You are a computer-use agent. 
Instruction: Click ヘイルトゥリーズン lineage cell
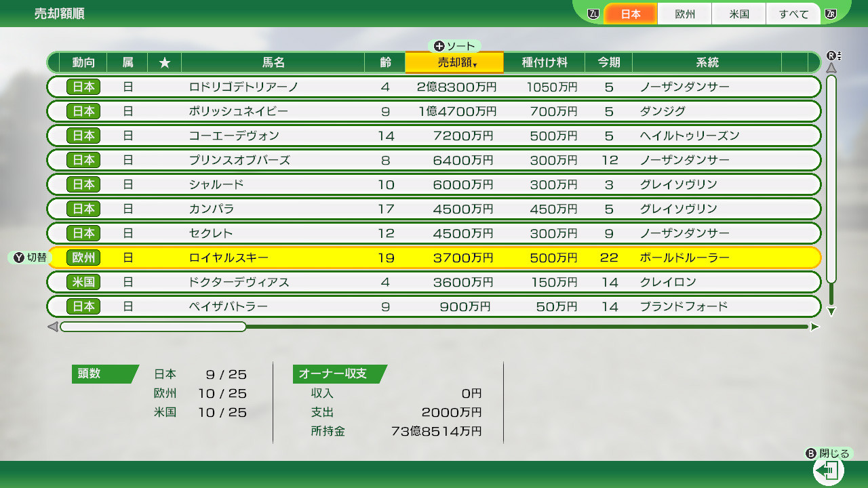pos(689,136)
